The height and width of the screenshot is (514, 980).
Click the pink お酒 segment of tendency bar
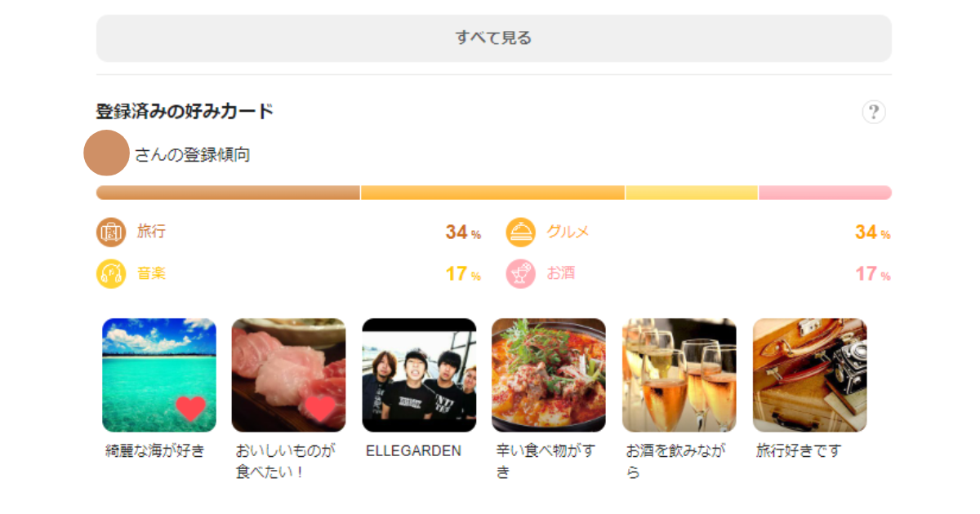click(825, 193)
